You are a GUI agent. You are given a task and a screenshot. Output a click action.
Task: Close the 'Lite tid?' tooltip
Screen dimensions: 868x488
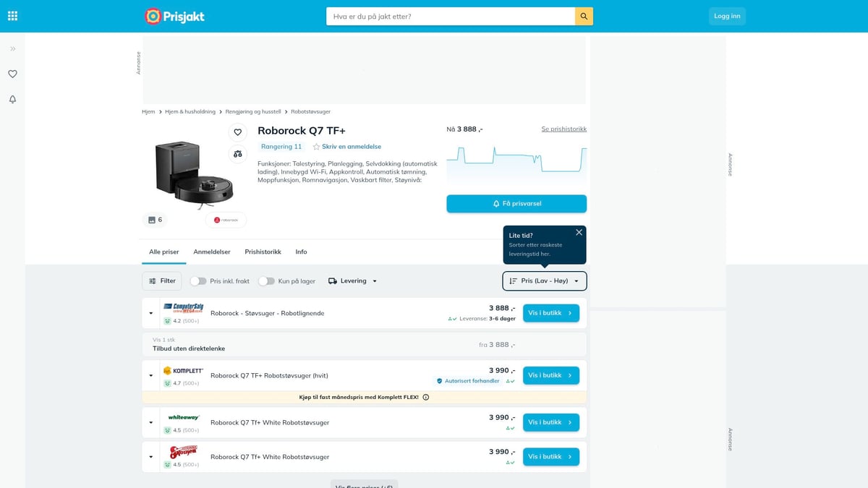(x=579, y=232)
